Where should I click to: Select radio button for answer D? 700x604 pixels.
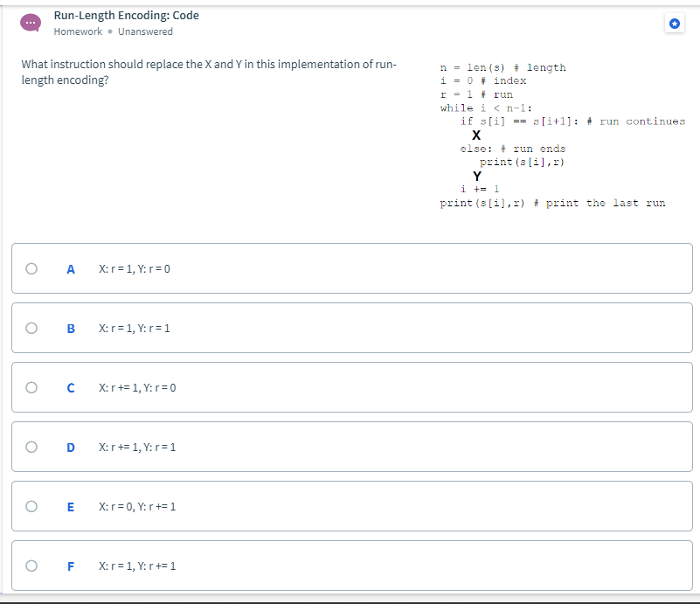tap(31, 447)
